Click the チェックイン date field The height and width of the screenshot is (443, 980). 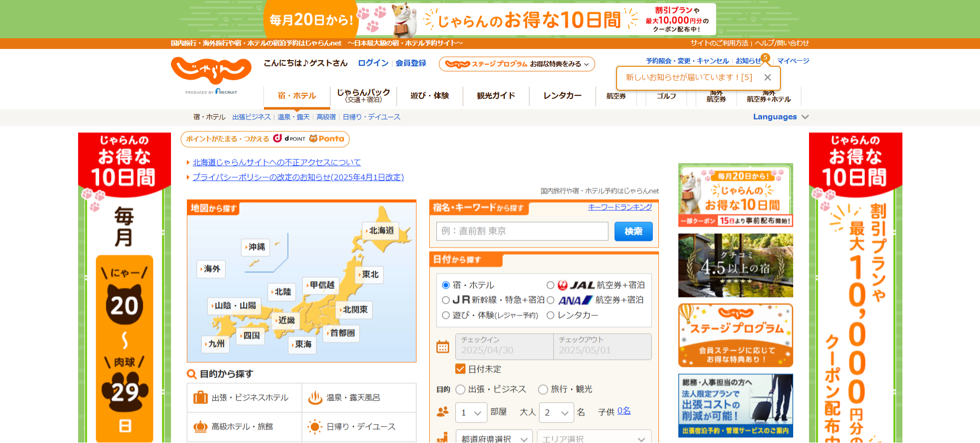[505, 347]
